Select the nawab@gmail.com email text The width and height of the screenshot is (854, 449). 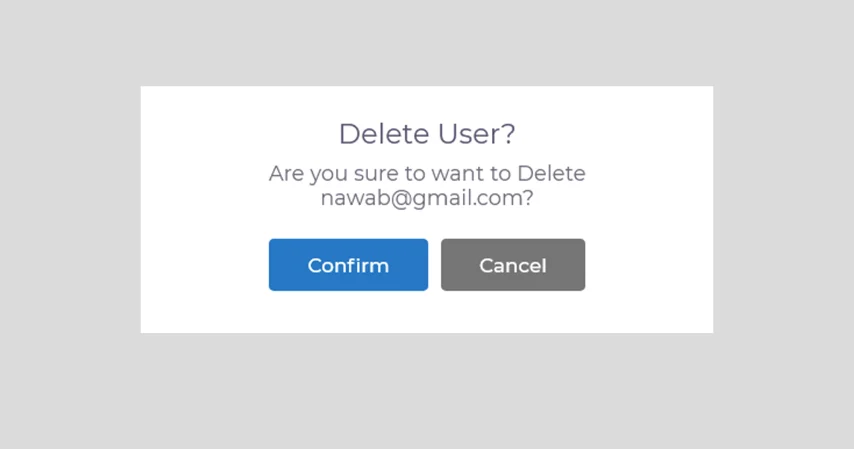pos(426,198)
